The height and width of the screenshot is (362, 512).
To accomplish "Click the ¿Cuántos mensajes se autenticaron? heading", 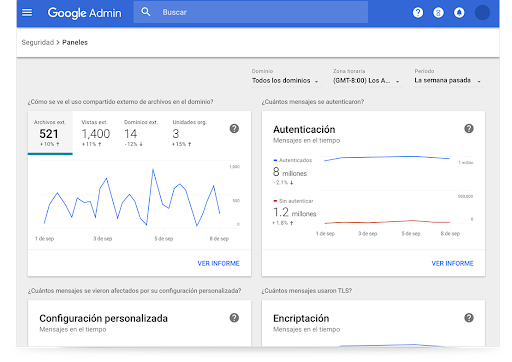I will click(313, 102).
